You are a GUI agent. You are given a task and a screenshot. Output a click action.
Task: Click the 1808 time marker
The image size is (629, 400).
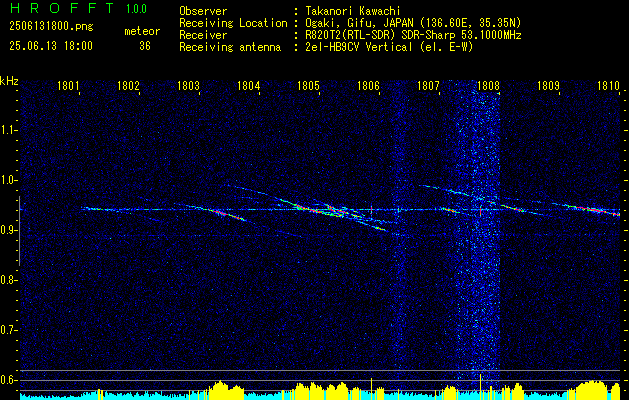[x=488, y=85]
